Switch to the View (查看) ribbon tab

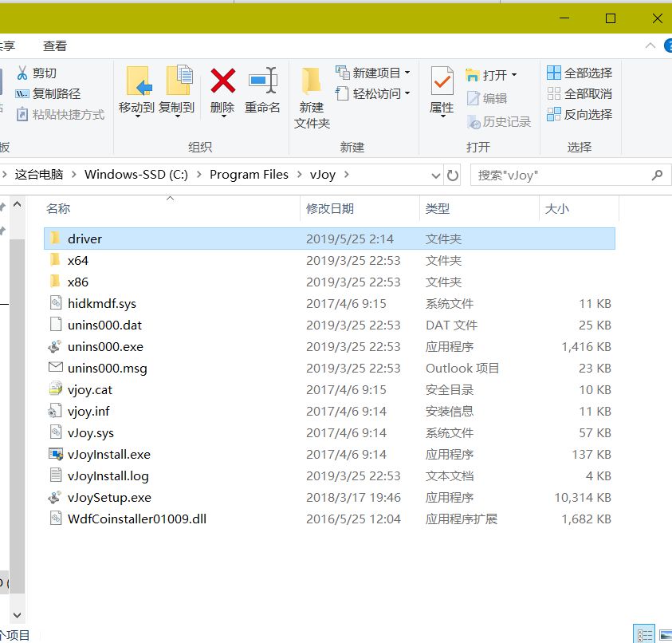[55, 46]
